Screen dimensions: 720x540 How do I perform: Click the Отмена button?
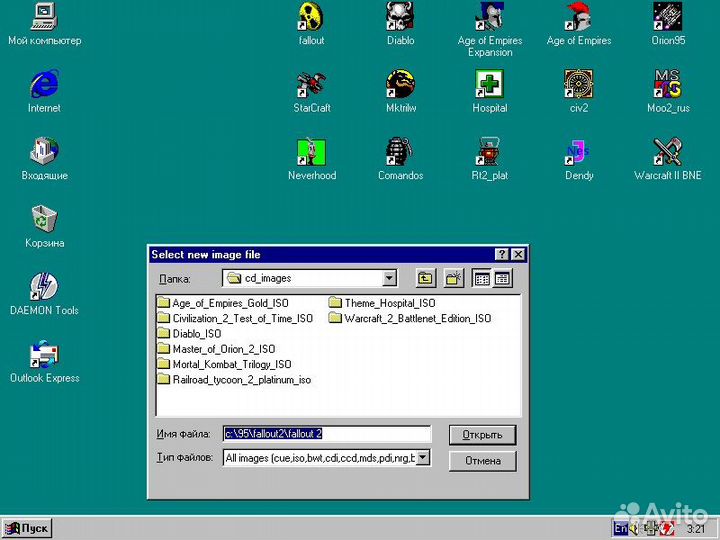point(483,461)
